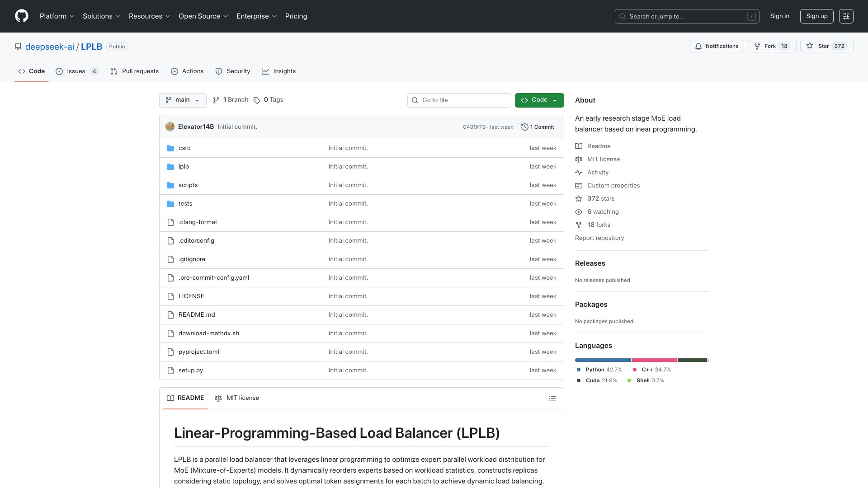Click the csrc folder icon

pyautogui.click(x=170, y=148)
